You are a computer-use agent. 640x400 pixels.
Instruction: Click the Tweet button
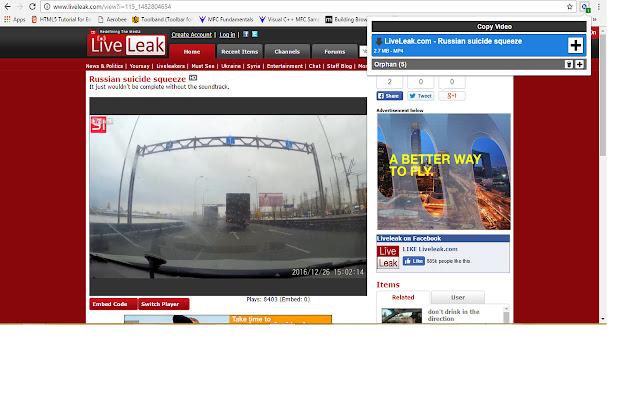point(420,96)
